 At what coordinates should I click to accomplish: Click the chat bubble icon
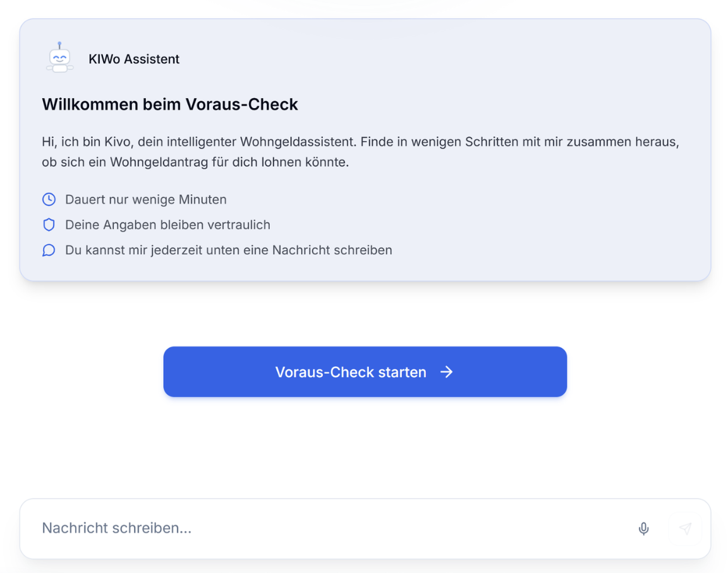click(x=49, y=250)
